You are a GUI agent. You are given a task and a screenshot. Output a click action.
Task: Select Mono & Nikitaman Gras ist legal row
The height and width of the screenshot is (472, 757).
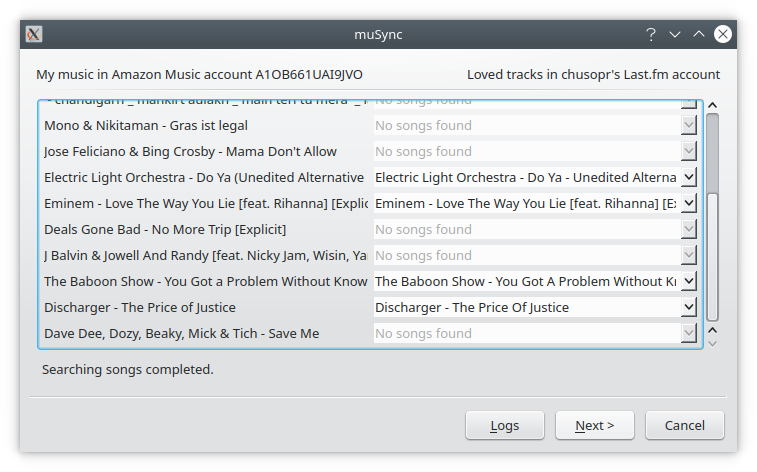[x=146, y=126]
